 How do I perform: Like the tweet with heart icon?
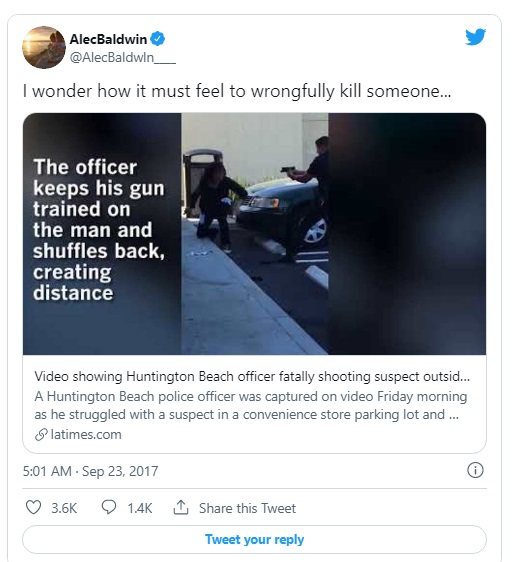(x=34, y=508)
